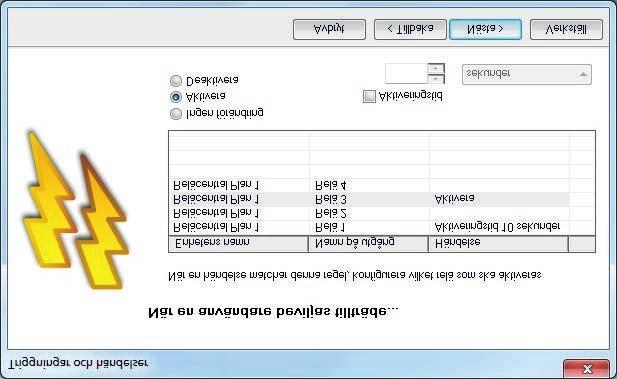Apply changes with the Verkställ button
Screen dimensions: 617x379
(x=566, y=30)
